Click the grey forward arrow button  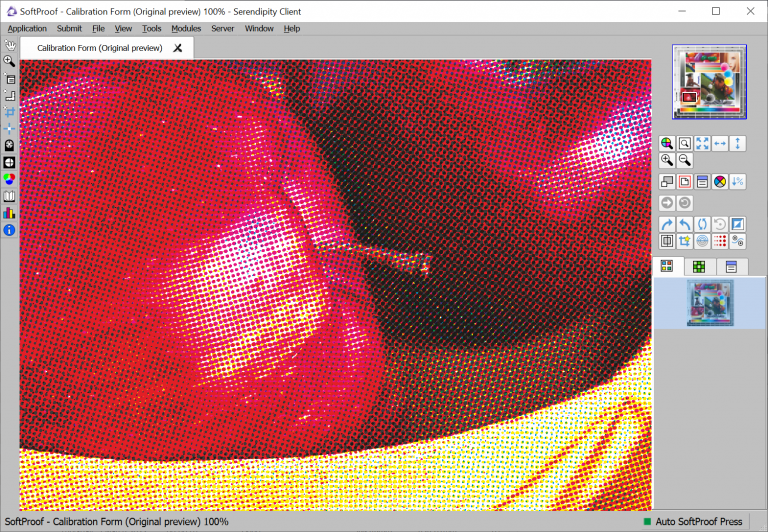click(x=667, y=203)
